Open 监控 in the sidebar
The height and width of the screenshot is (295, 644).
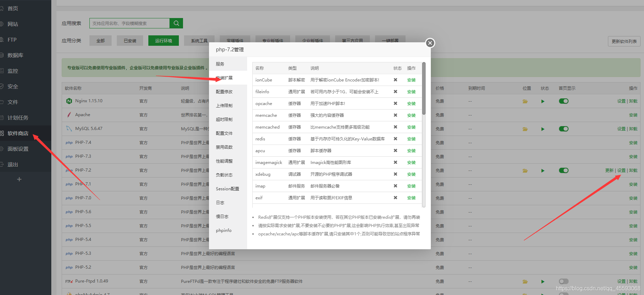click(26, 71)
